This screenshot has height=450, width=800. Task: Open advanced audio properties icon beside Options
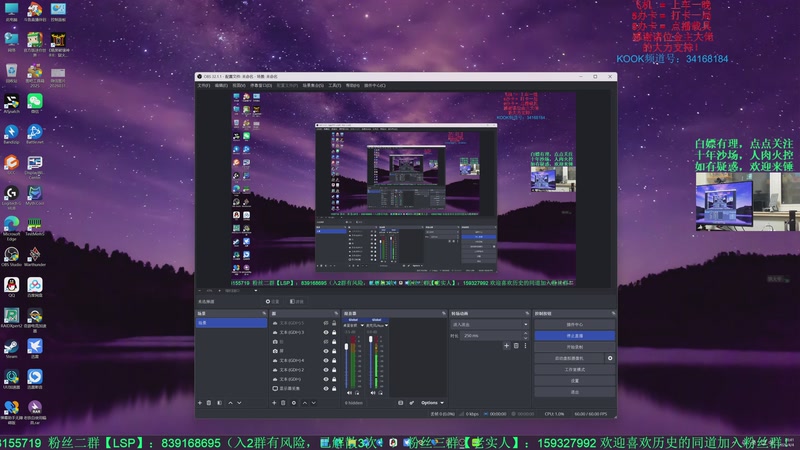pyautogui.click(x=412, y=403)
